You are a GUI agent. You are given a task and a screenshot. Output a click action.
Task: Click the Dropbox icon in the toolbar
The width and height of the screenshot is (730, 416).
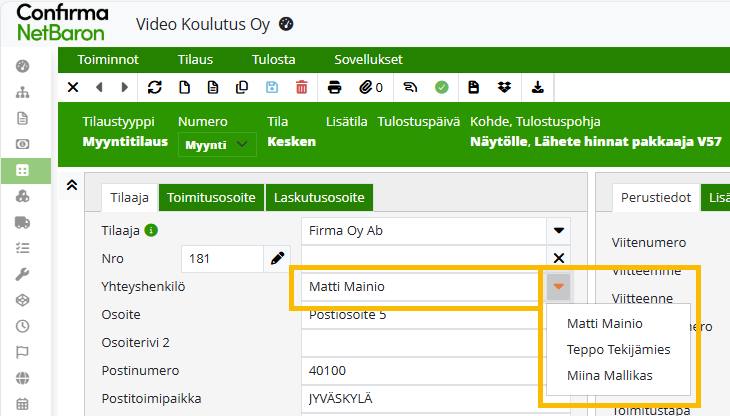(505, 87)
